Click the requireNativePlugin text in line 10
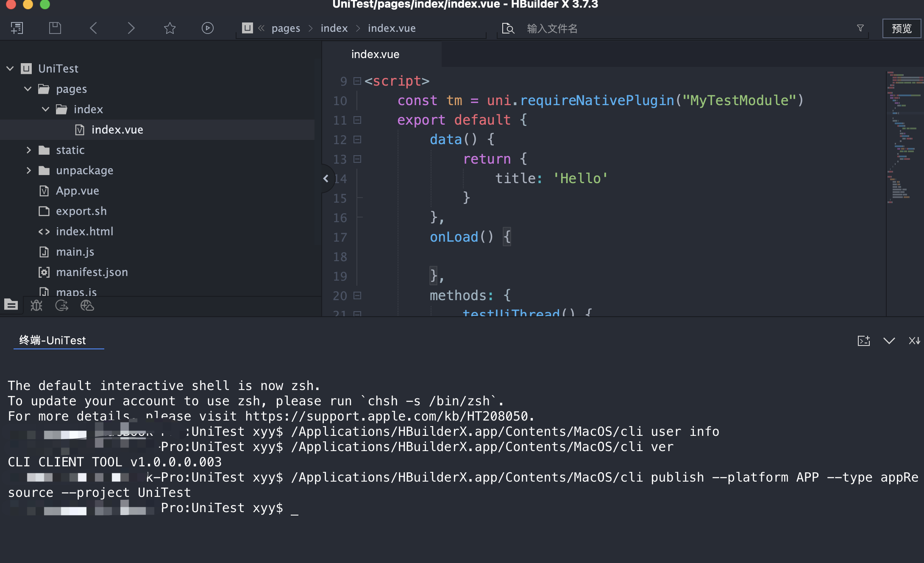The height and width of the screenshot is (563, 924). (597, 100)
